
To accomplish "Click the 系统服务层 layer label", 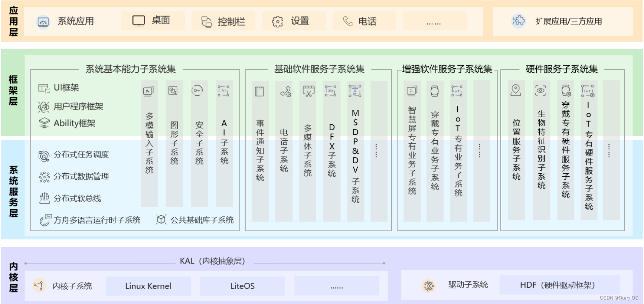I will [13, 192].
